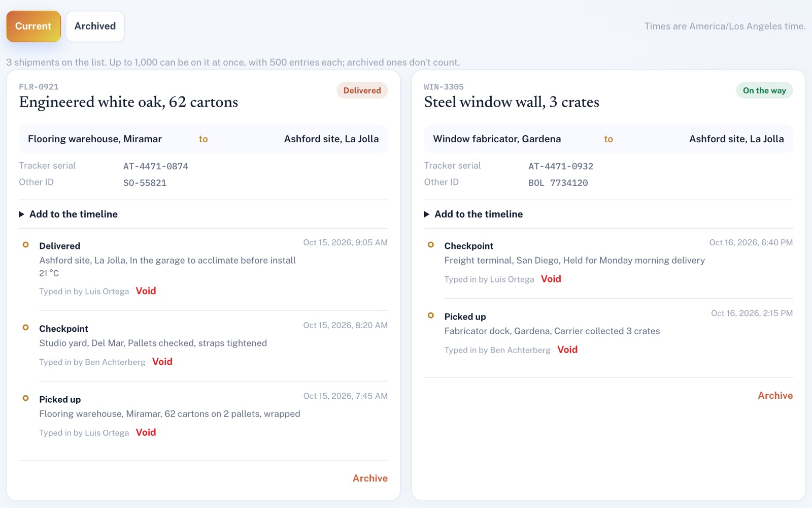Void the Del Mar Checkpoint entry
Viewport: 812px width, 508px height.
coord(162,362)
